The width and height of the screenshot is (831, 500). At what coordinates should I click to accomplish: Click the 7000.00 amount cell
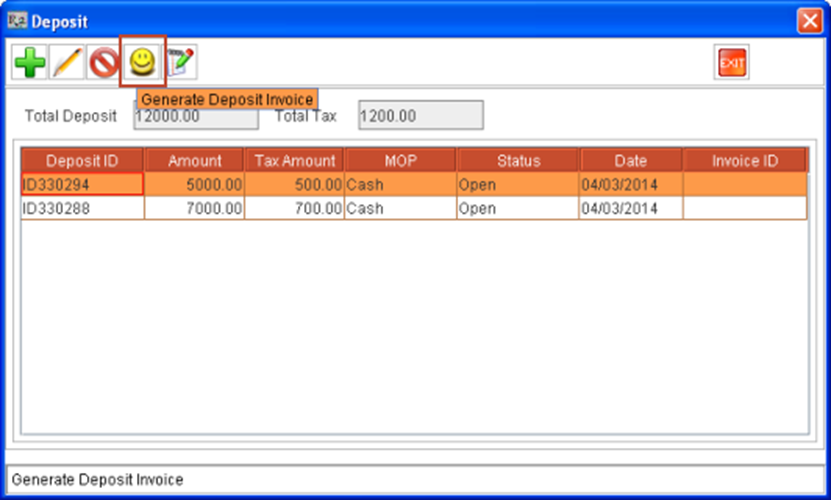[x=194, y=208]
